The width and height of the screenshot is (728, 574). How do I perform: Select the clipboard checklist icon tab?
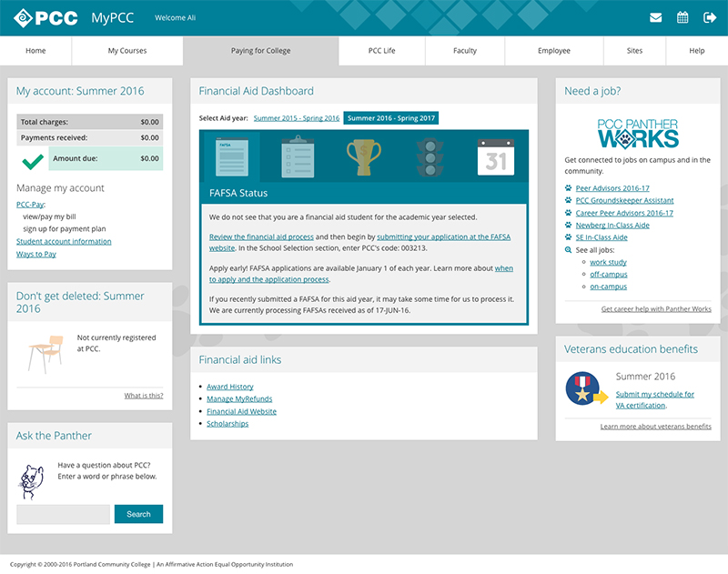296,156
